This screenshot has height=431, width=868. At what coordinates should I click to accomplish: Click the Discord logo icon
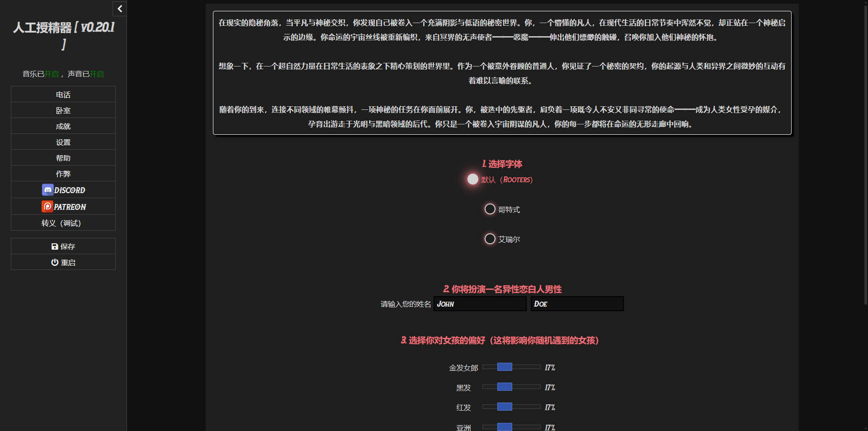pyautogui.click(x=47, y=190)
